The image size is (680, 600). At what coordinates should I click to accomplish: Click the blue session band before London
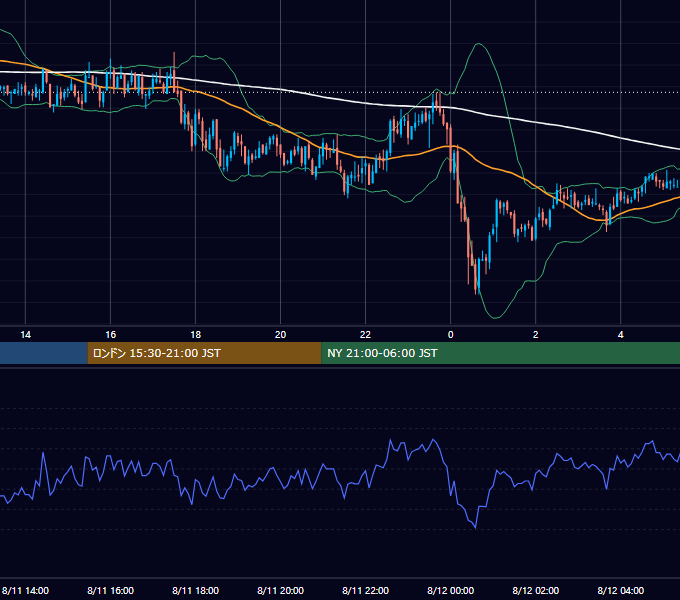[44, 353]
